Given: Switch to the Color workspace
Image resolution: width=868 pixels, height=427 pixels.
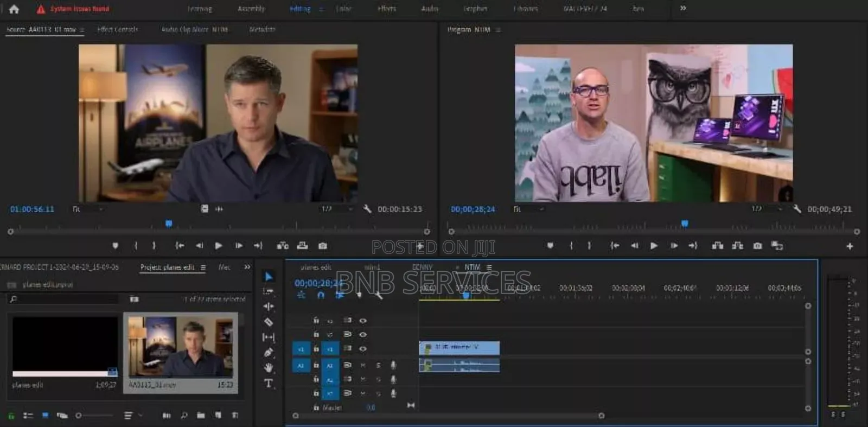Looking at the screenshot, I should pyautogui.click(x=343, y=9).
